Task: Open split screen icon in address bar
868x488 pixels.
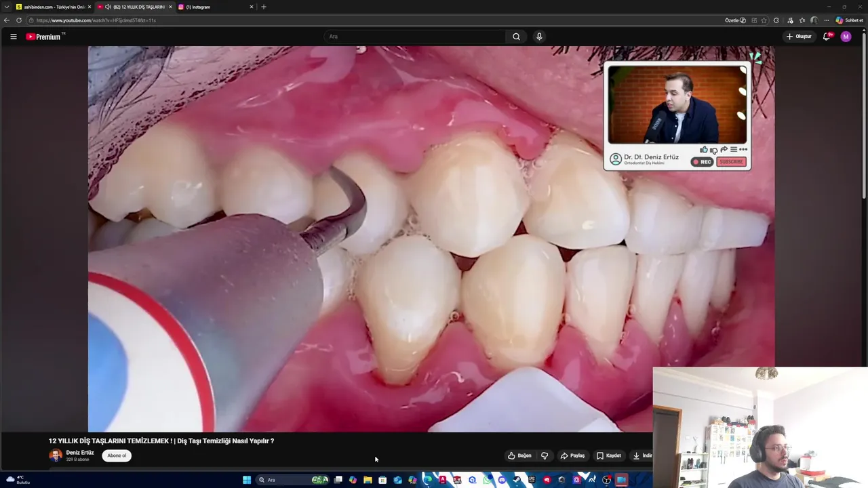Action: (754, 20)
